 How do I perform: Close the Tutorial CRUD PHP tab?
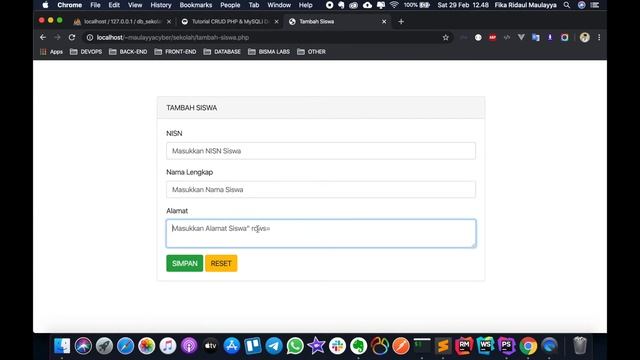pos(276,22)
